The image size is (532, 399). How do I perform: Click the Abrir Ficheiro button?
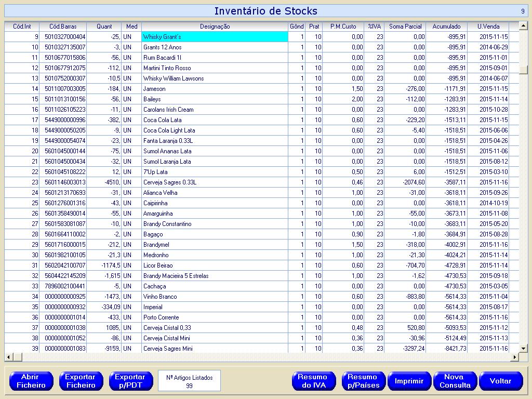pos(31,381)
